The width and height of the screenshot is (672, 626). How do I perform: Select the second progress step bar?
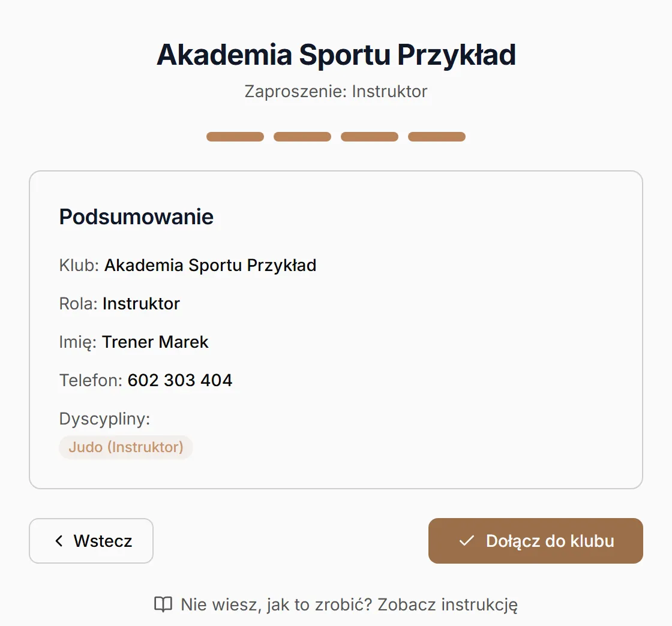tap(302, 137)
